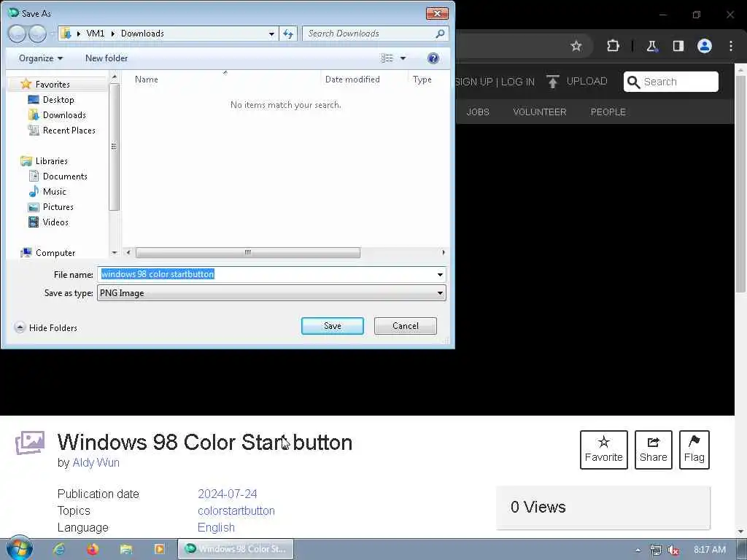The image size is (747, 560).
Task: Click the Windows Start orb
Action: pyautogui.click(x=20, y=548)
